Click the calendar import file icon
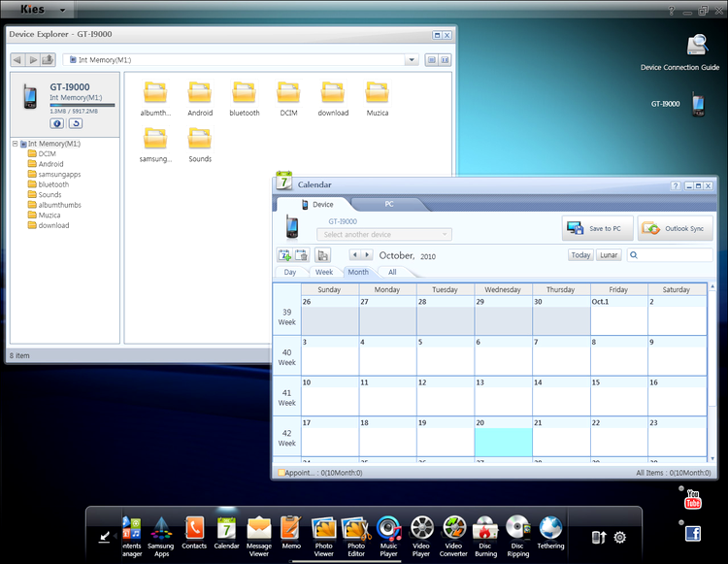 coord(322,255)
